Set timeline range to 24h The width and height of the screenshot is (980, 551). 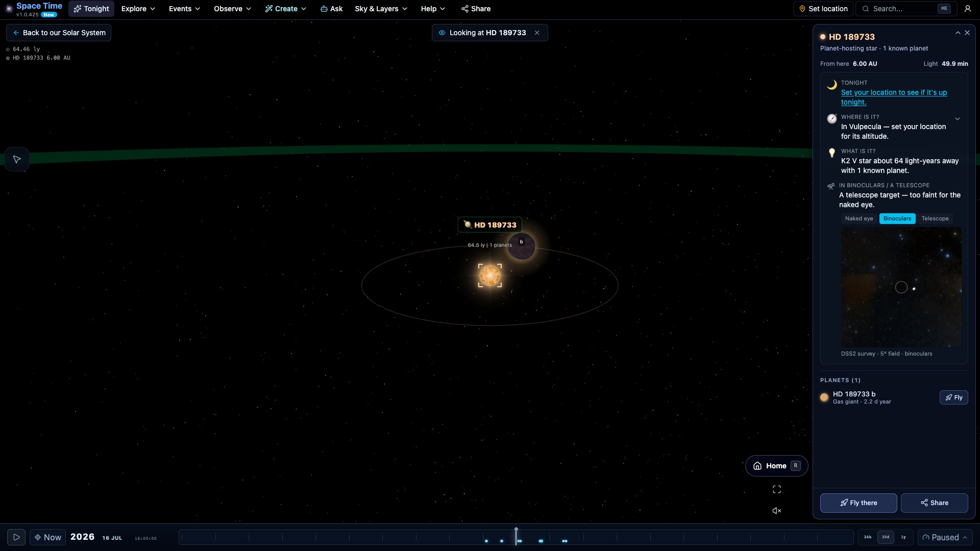pyautogui.click(x=868, y=537)
